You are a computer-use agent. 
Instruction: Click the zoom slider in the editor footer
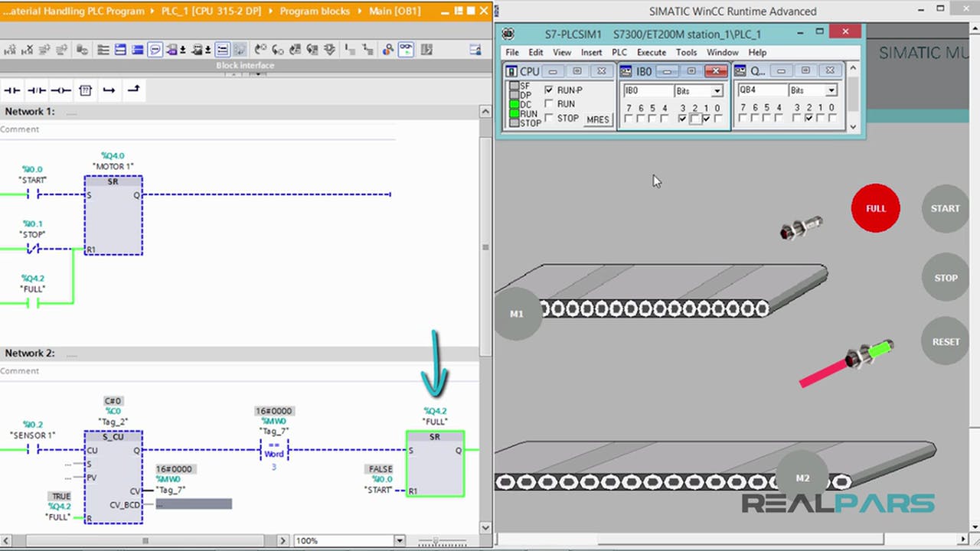pyautogui.click(x=436, y=541)
